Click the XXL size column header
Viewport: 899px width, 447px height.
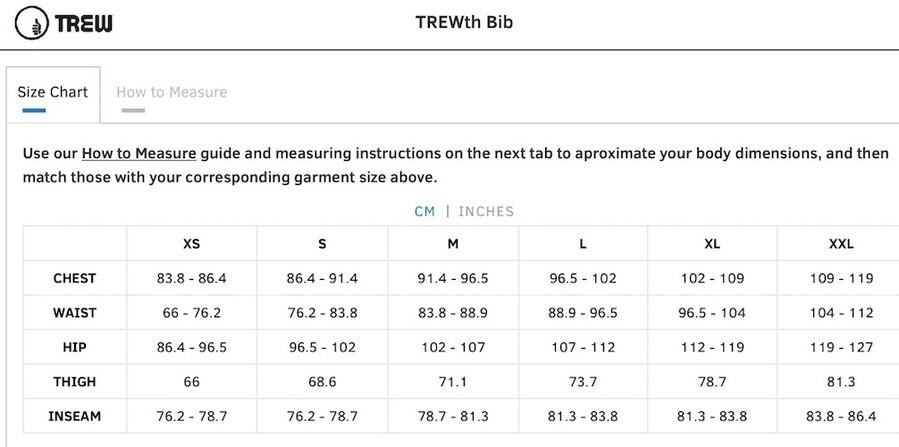(x=841, y=244)
